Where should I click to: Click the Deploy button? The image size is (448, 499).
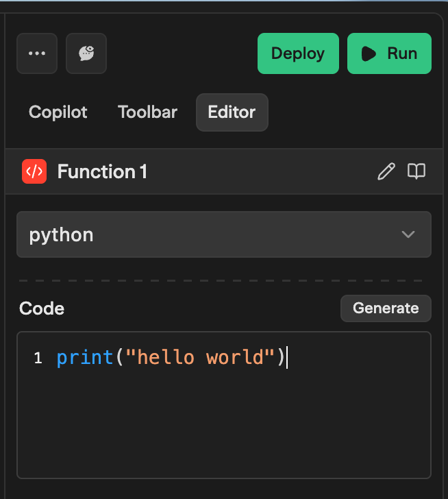coord(298,53)
